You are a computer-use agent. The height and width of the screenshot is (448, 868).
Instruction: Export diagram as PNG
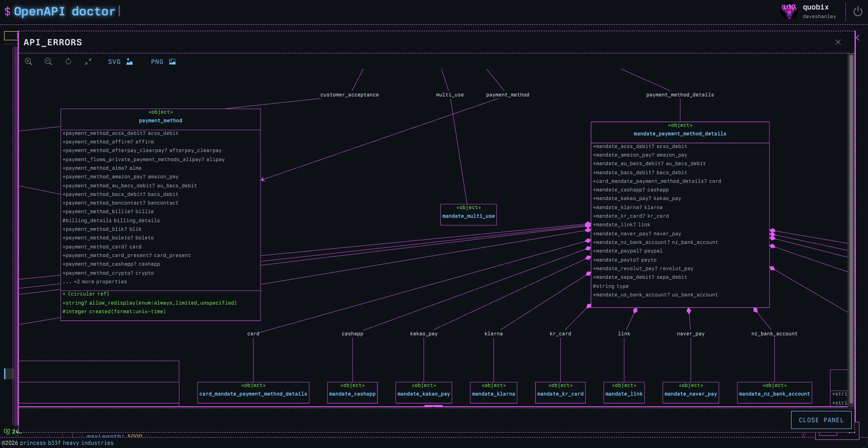pyautogui.click(x=163, y=62)
